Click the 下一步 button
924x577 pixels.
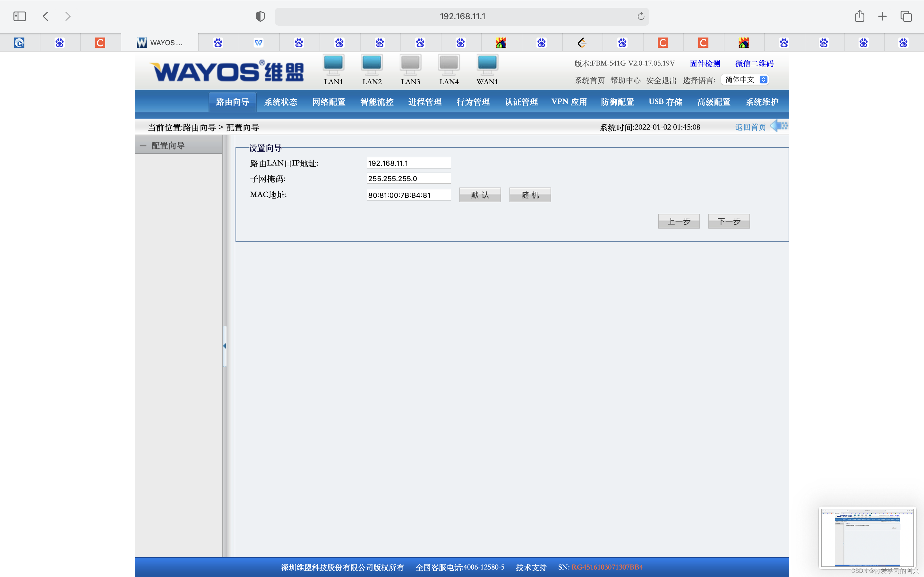click(x=729, y=221)
